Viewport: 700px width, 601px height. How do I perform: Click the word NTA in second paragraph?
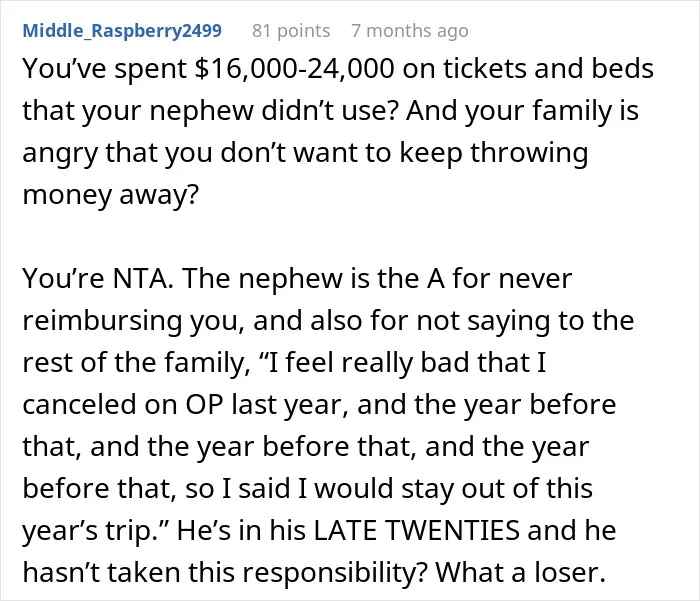click(x=143, y=279)
